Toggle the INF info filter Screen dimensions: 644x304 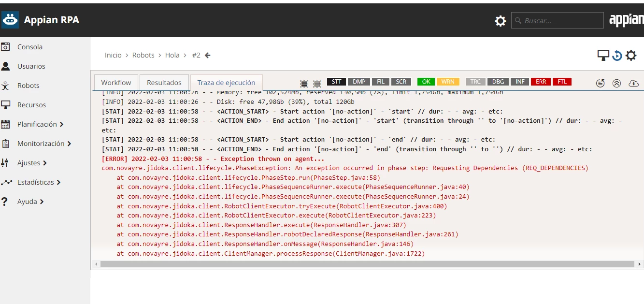[520, 82]
